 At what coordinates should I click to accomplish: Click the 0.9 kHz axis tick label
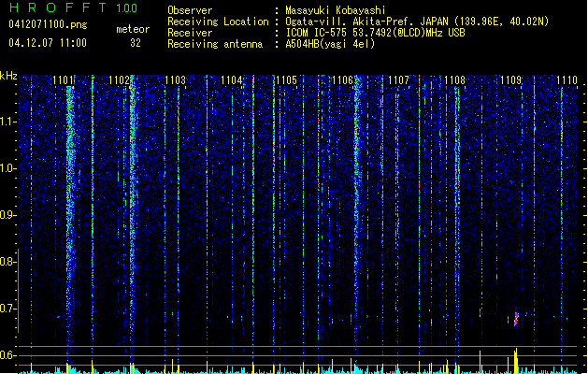7,215
